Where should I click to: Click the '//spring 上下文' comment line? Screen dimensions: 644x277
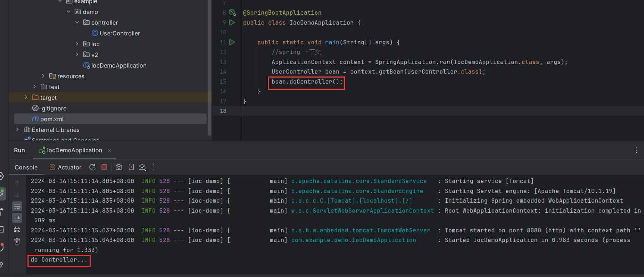(296, 52)
